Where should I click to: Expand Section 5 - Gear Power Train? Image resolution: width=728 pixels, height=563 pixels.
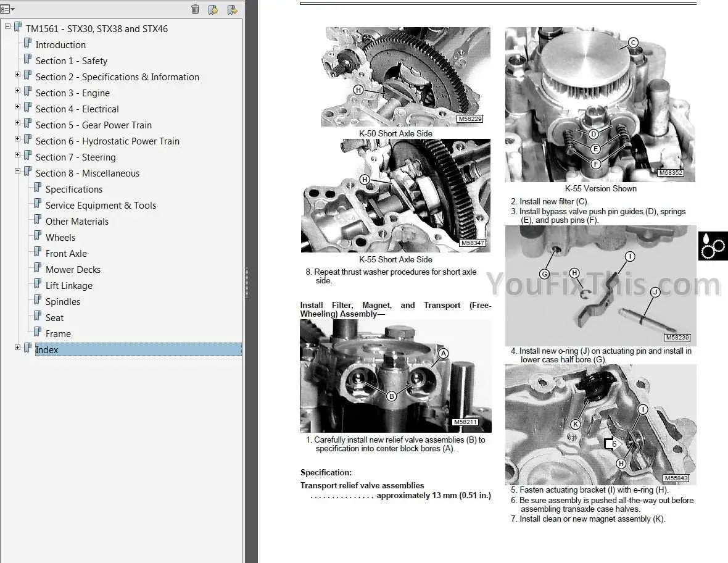(x=17, y=123)
